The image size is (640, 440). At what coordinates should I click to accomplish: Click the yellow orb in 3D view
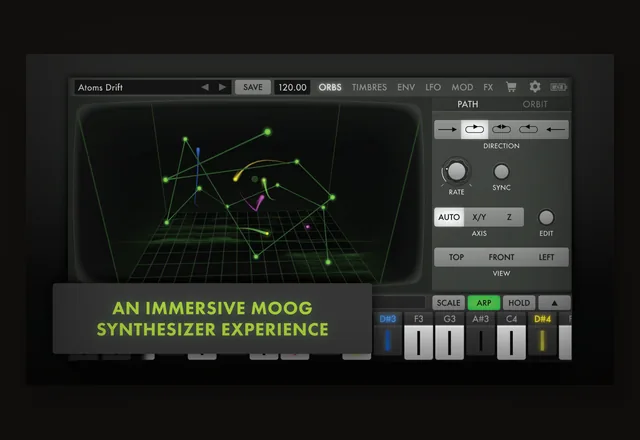236,179
